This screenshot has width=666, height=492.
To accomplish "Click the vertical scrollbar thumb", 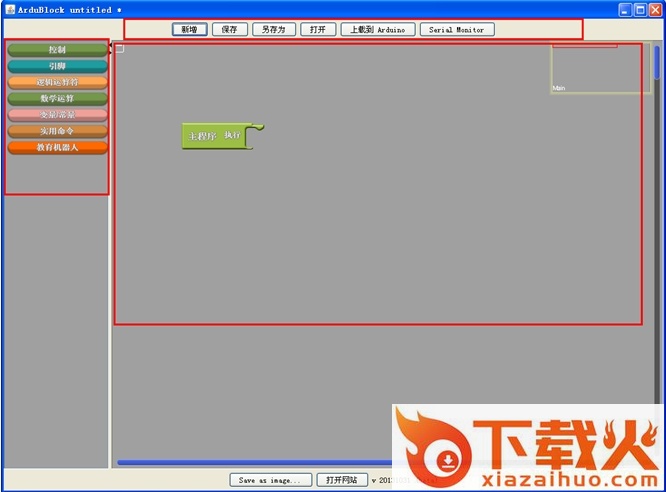I will pos(657,62).
